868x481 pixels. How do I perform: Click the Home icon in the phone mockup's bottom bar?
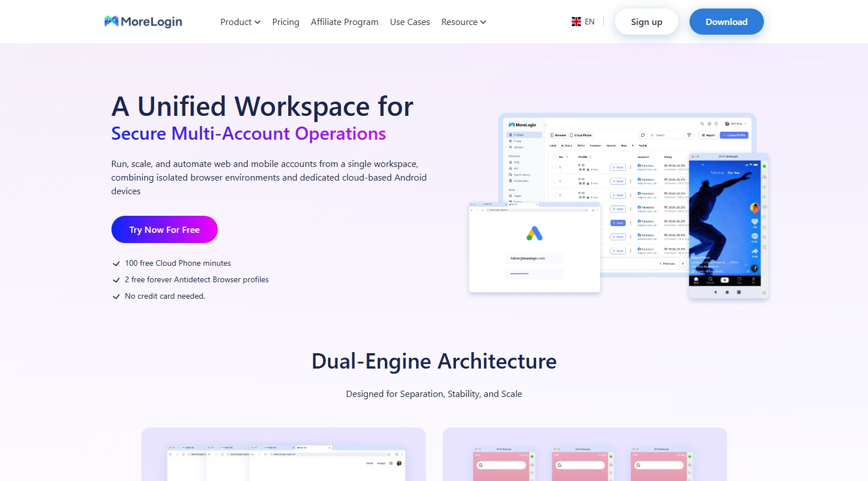pyautogui.click(x=696, y=280)
